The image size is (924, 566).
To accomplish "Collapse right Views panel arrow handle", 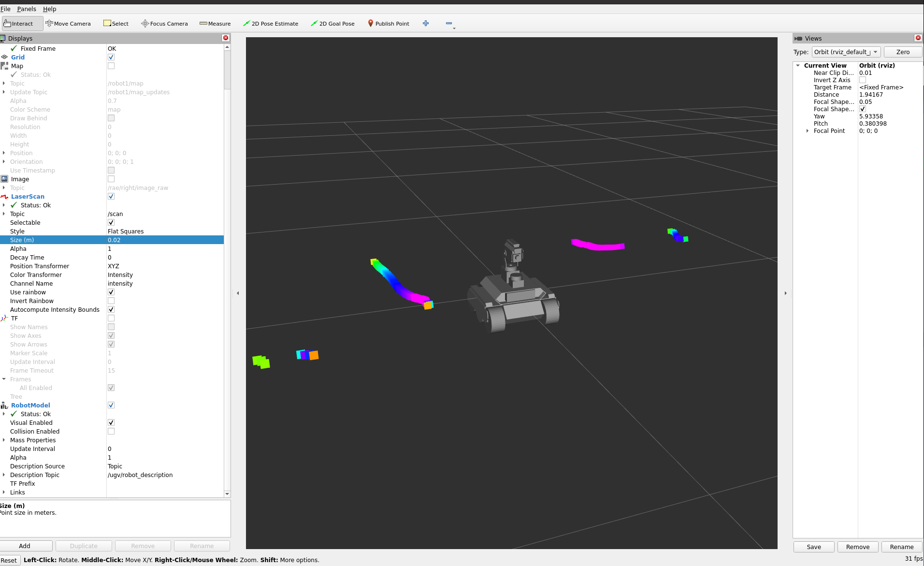I will click(x=785, y=293).
